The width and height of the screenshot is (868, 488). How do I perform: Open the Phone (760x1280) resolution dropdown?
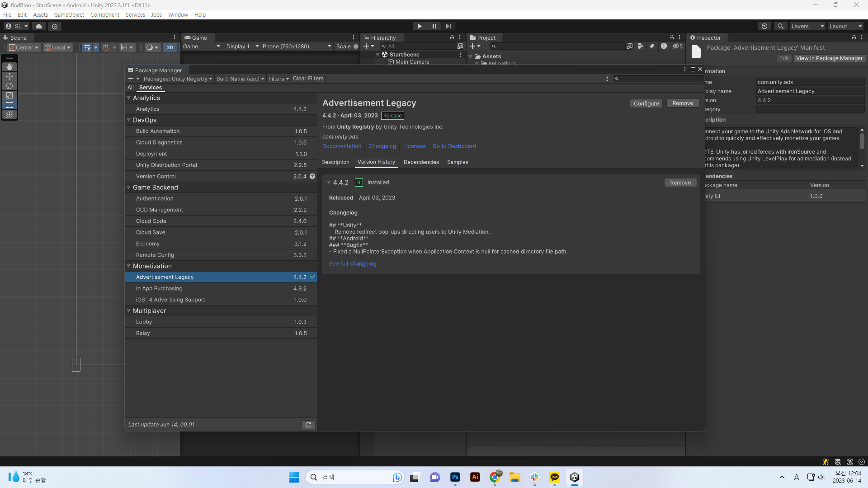click(297, 47)
